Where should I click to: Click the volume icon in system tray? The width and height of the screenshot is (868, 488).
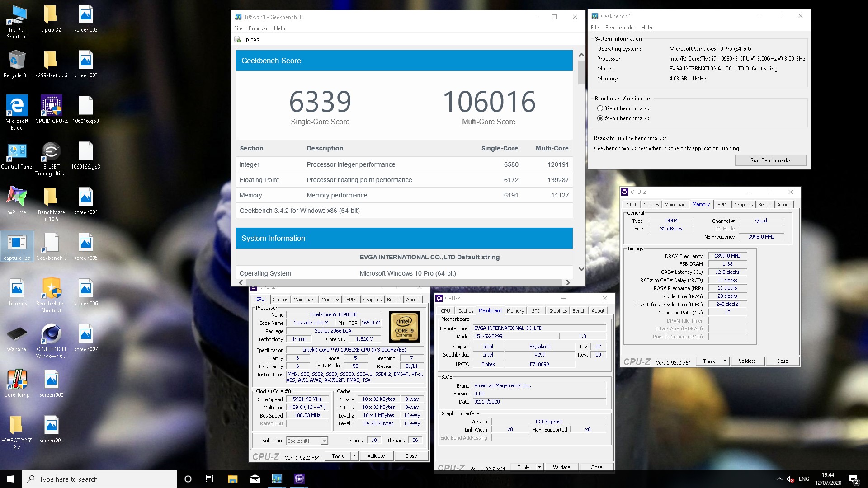[790, 479]
